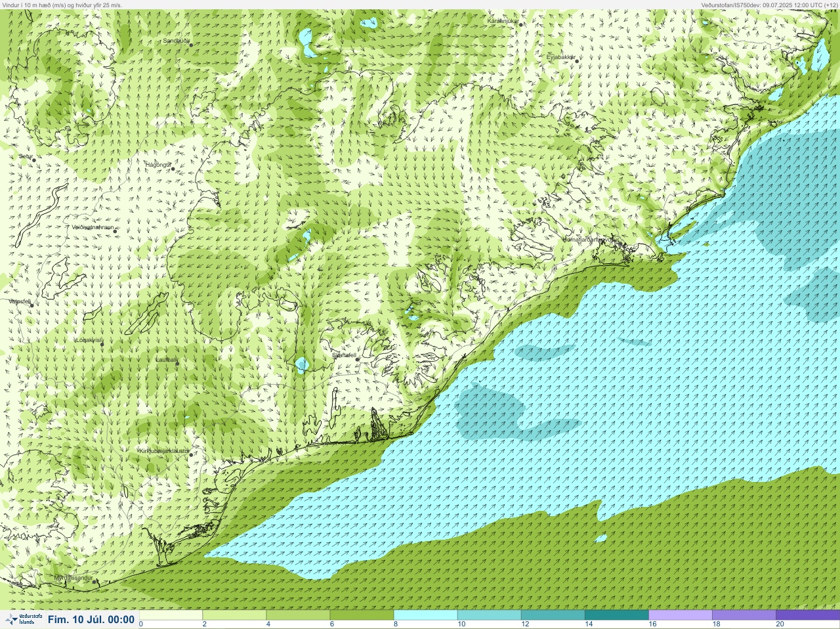Select the Laufbali station point

coord(177,362)
